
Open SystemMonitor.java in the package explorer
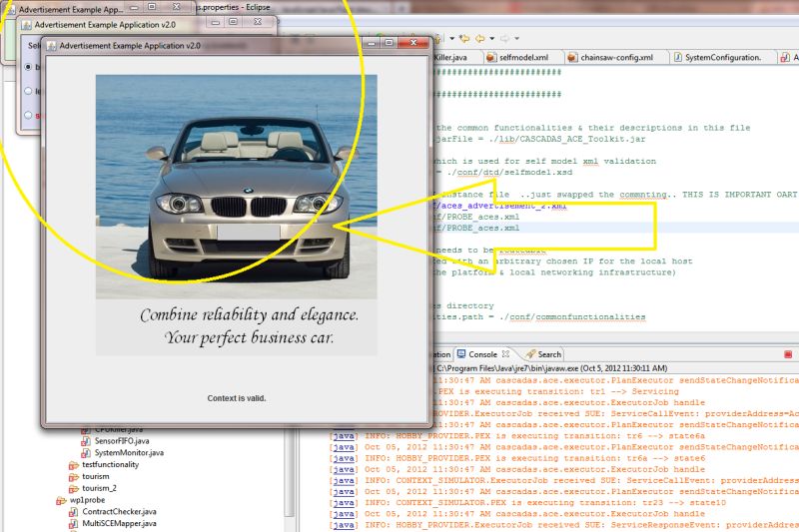point(129,452)
